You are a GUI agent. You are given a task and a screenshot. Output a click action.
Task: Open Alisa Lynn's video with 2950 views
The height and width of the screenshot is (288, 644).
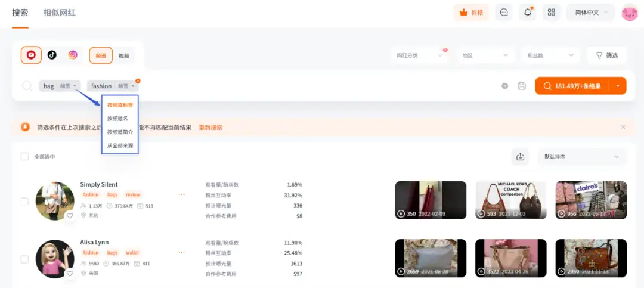(591, 258)
